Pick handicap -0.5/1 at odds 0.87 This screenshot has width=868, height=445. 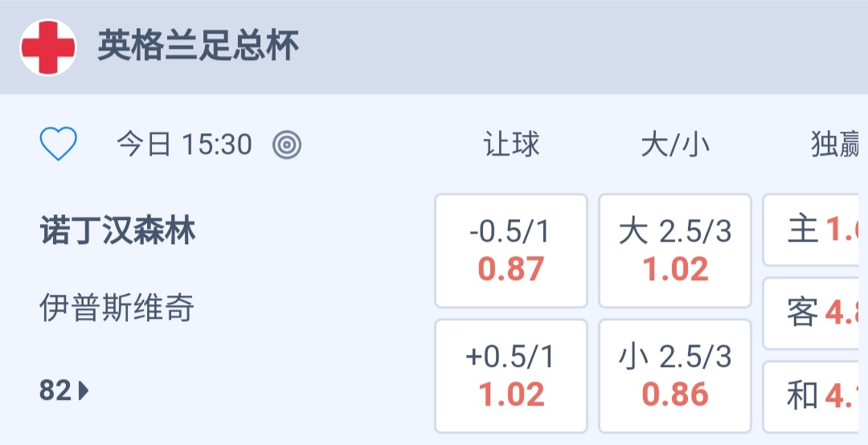(511, 251)
